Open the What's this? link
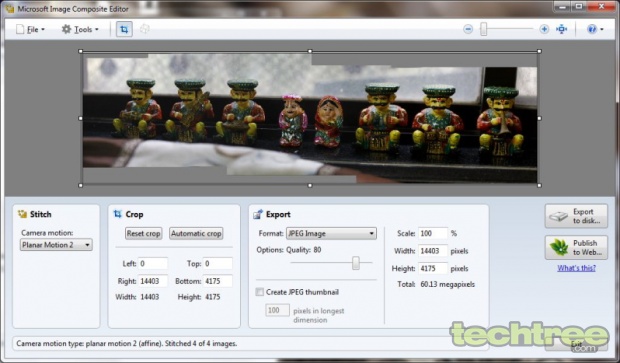Viewport: 620px width, 363px height. 577,268
